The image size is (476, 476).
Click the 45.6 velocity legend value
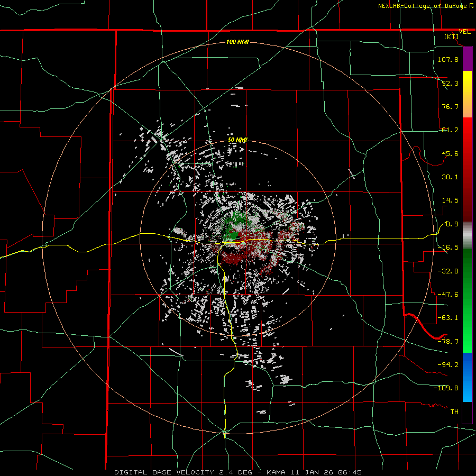450,153
